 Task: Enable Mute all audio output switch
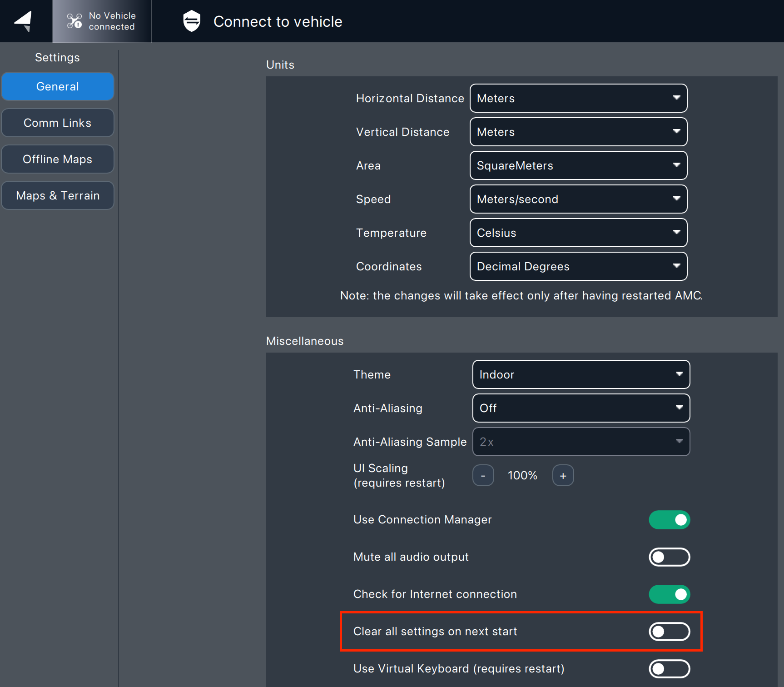click(669, 557)
